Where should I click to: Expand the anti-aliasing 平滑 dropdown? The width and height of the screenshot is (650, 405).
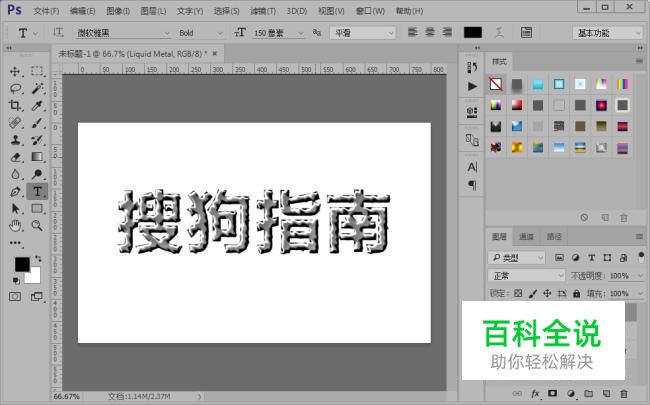[x=390, y=33]
